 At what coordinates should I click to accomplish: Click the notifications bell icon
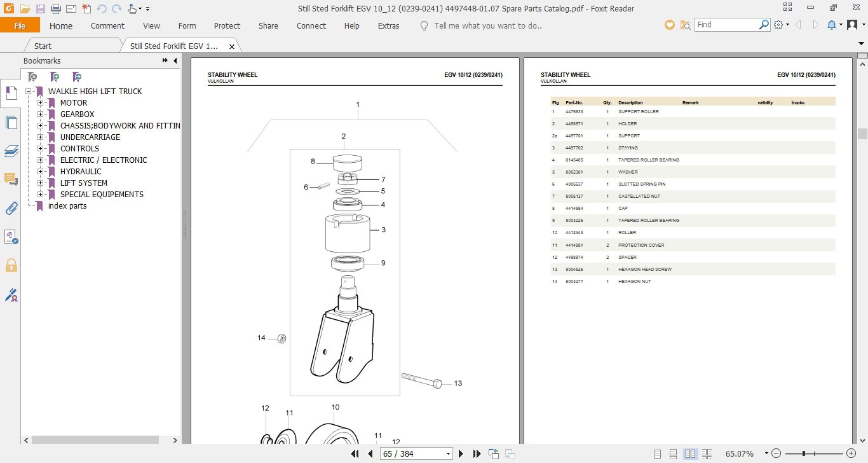[x=831, y=25]
